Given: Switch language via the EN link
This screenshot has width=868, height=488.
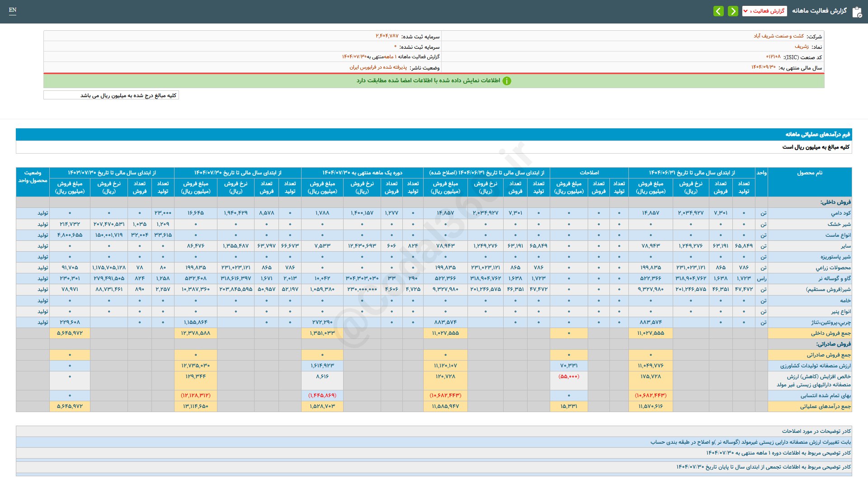Looking at the screenshot, I should coord(13,10).
